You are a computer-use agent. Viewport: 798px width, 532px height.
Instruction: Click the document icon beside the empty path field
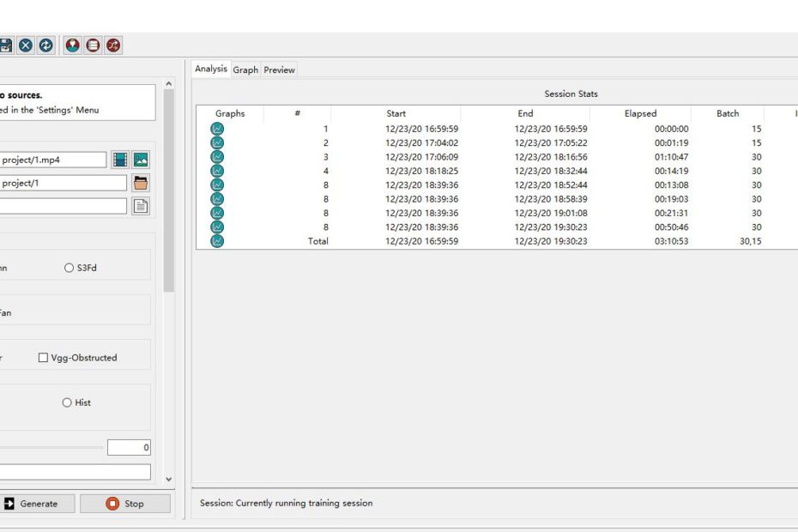[141, 206]
